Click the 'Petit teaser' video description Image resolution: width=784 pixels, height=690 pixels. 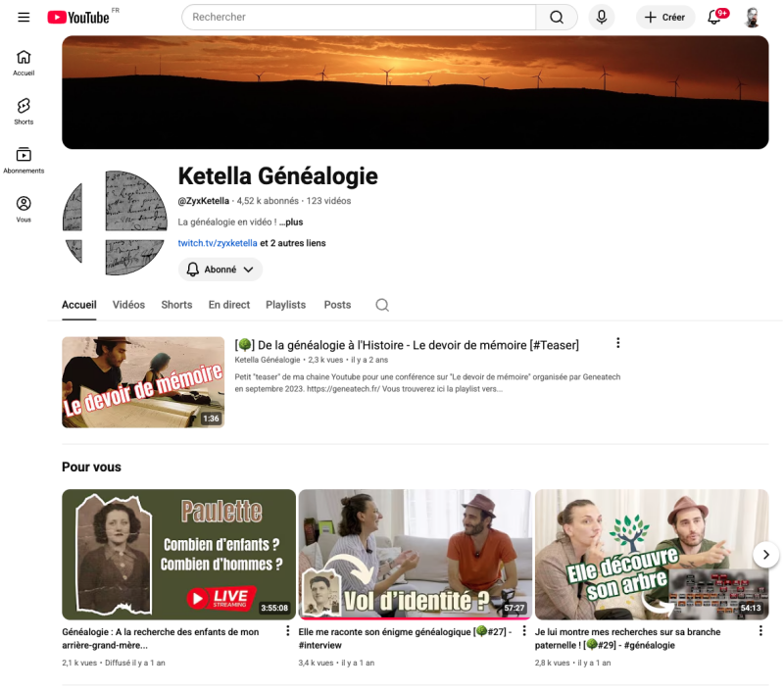(427, 383)
